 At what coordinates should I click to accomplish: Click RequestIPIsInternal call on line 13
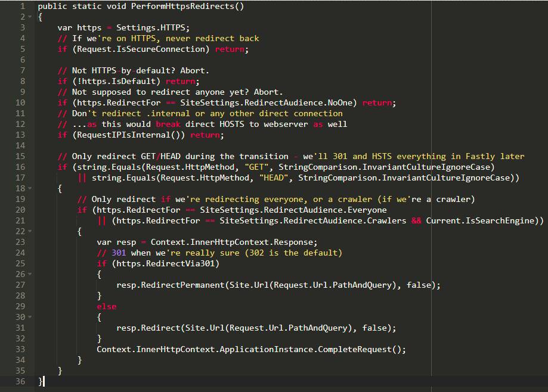(x=128, y=135)
